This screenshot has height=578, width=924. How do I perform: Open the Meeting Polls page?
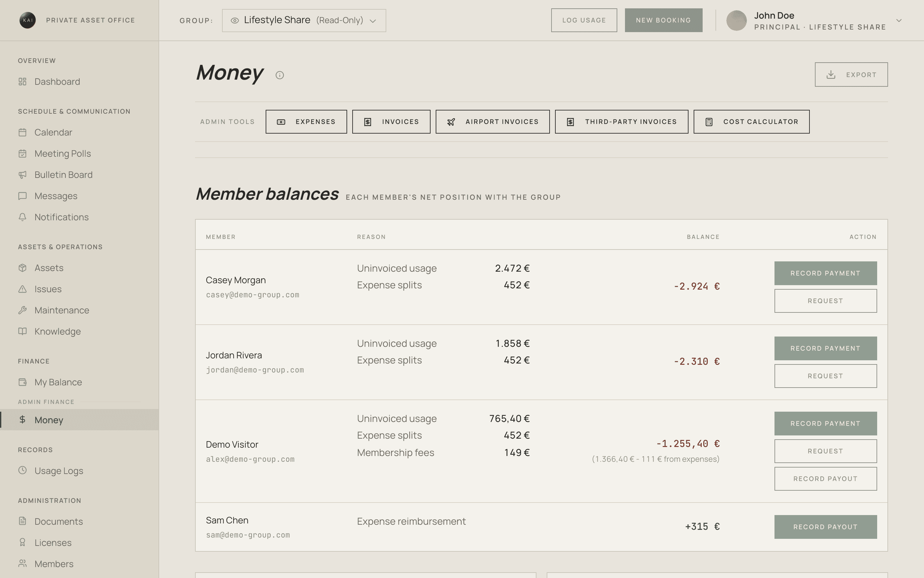63,153
